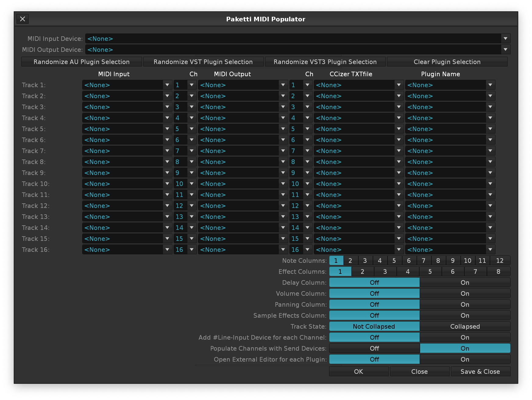Open the MIDI Output Device dropdown
532x400 pixels.
(298, 50)
